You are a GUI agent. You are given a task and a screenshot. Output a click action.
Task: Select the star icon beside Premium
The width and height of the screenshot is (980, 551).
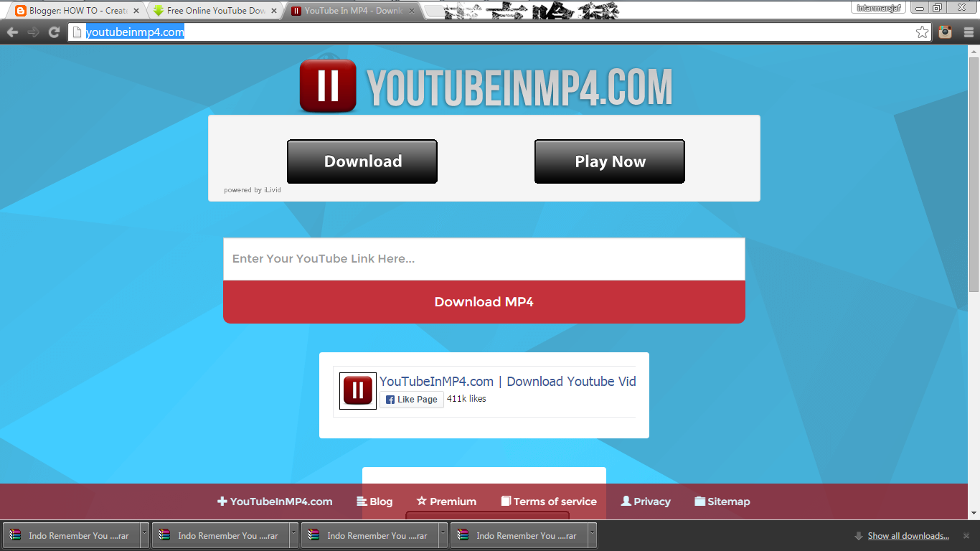pos(422,501)
